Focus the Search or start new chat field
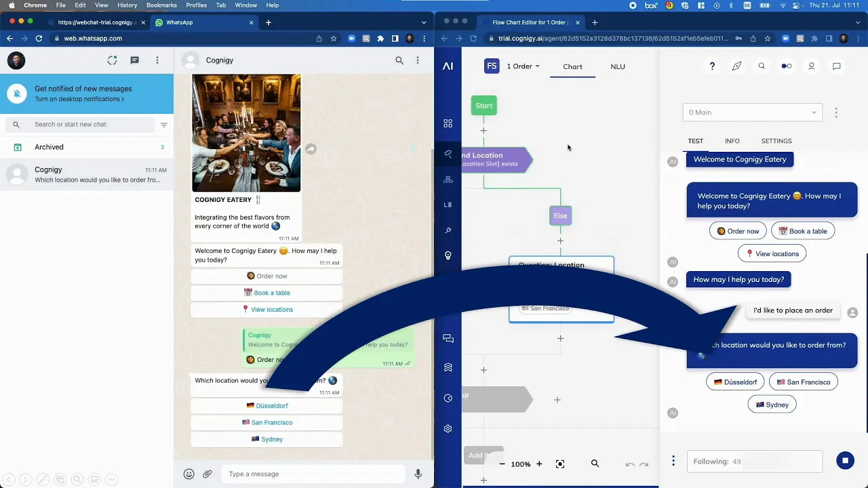 pyautogui.click(x=80, y=125)
